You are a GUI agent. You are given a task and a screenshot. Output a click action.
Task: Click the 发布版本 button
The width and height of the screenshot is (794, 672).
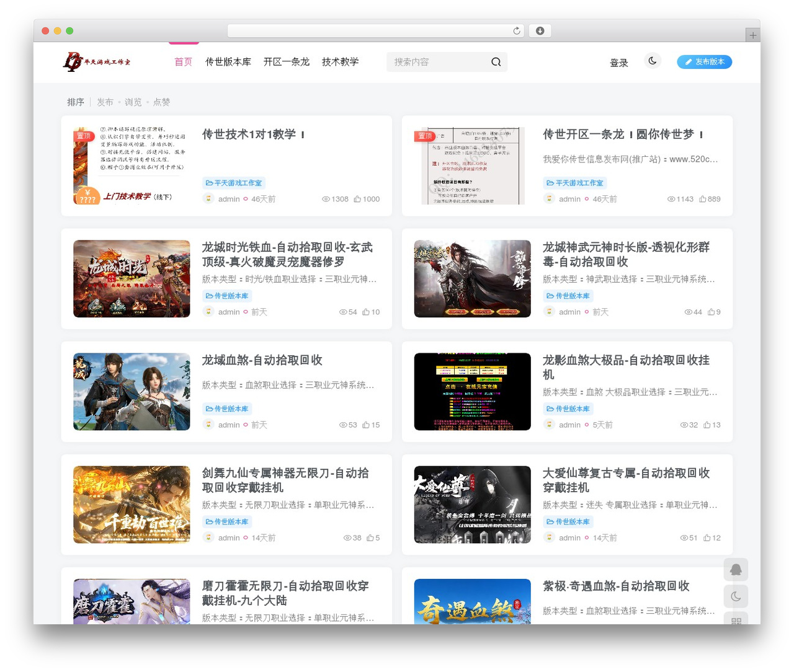pos(704,62)
